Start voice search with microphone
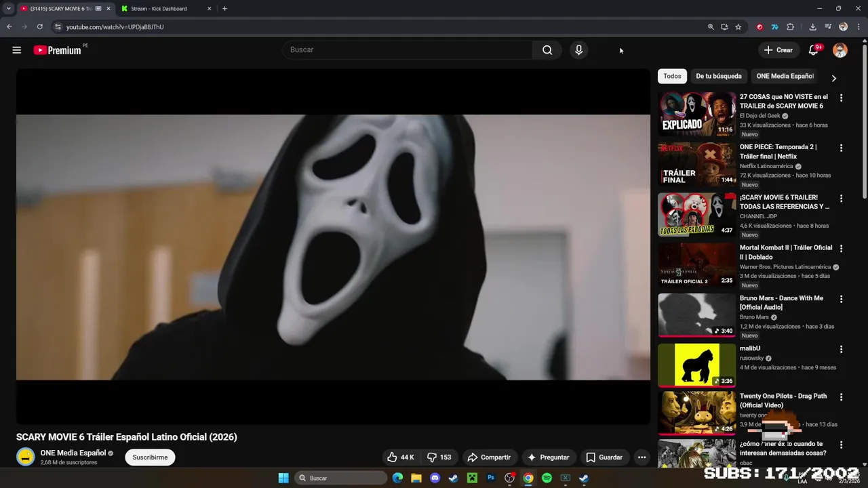Image resolution: width=868 pixels, height=488 pixels. pos(578,50)
